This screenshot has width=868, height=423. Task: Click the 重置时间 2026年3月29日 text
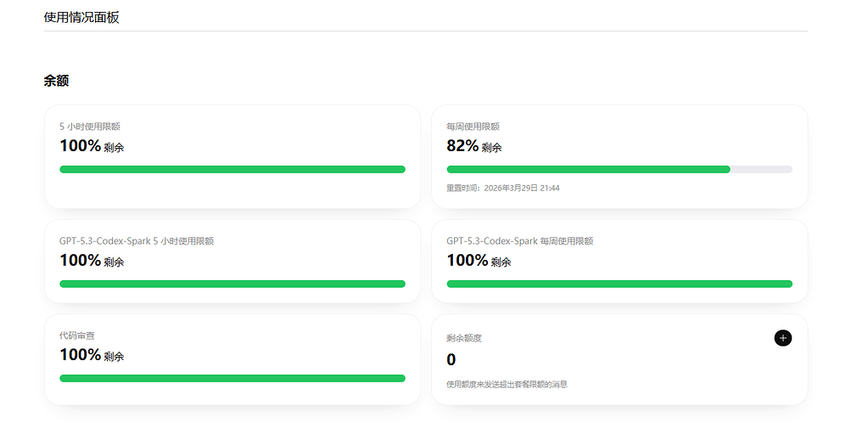503,188
